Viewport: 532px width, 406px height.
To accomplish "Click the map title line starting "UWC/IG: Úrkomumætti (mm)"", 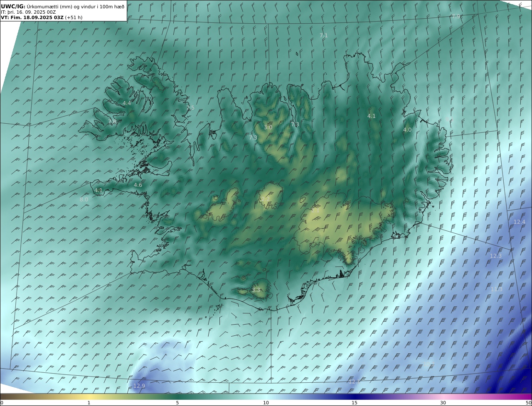I will 63,7.
